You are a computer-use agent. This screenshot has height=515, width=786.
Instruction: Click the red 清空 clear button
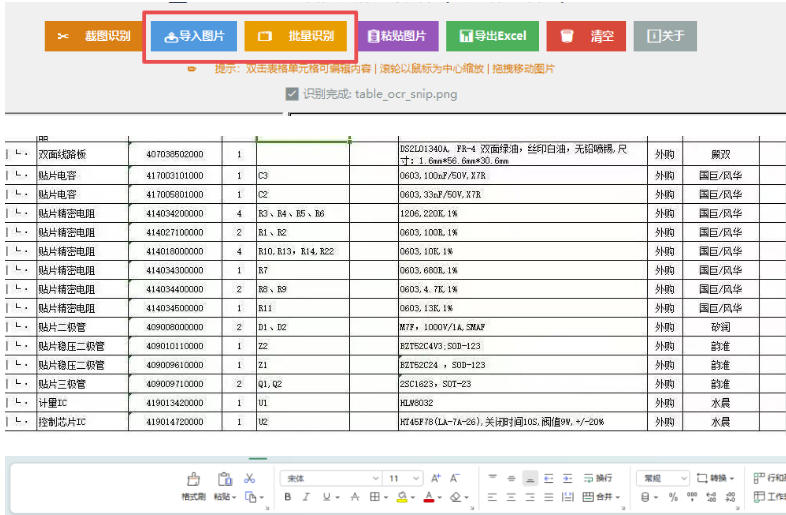coord(586,36)
